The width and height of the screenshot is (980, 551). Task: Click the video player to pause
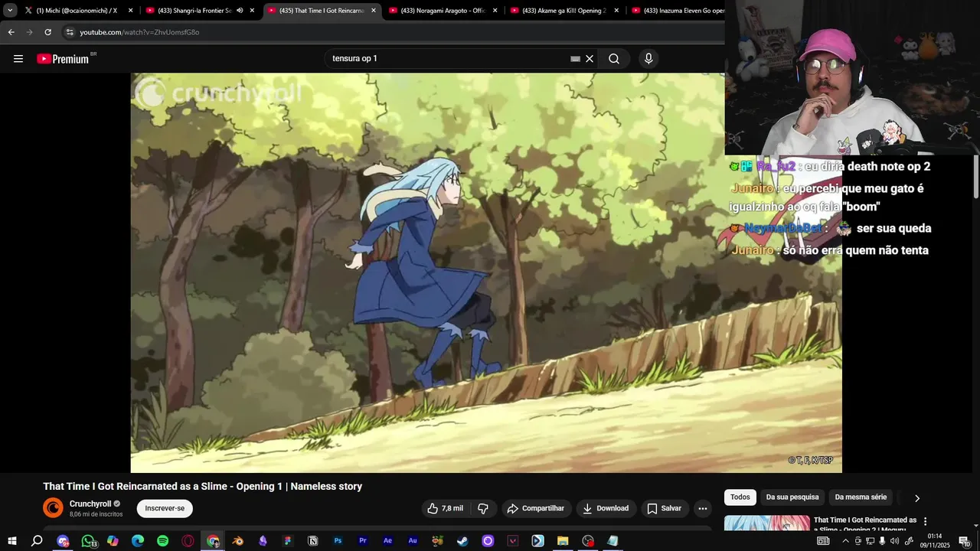(486, 272)
